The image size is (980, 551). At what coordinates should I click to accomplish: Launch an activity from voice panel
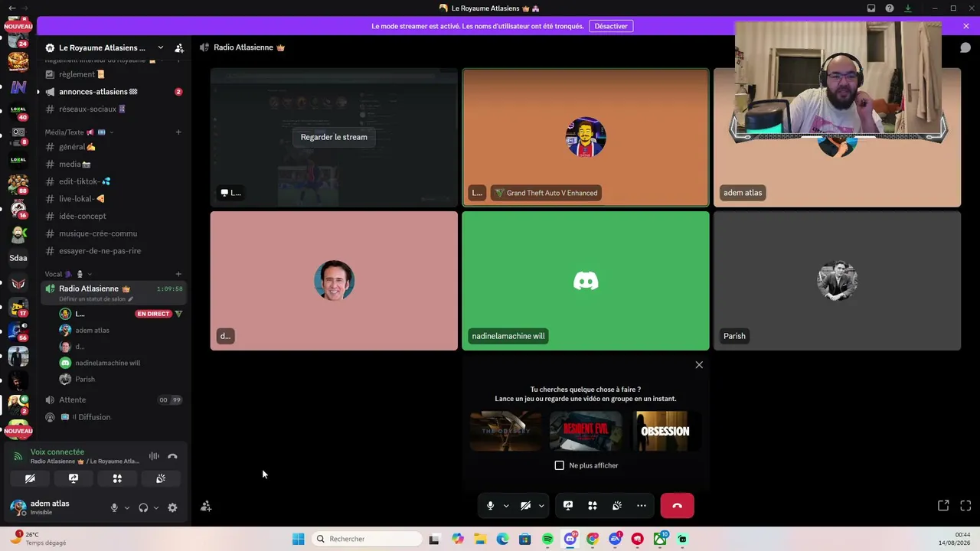click(x=117, y=478)
